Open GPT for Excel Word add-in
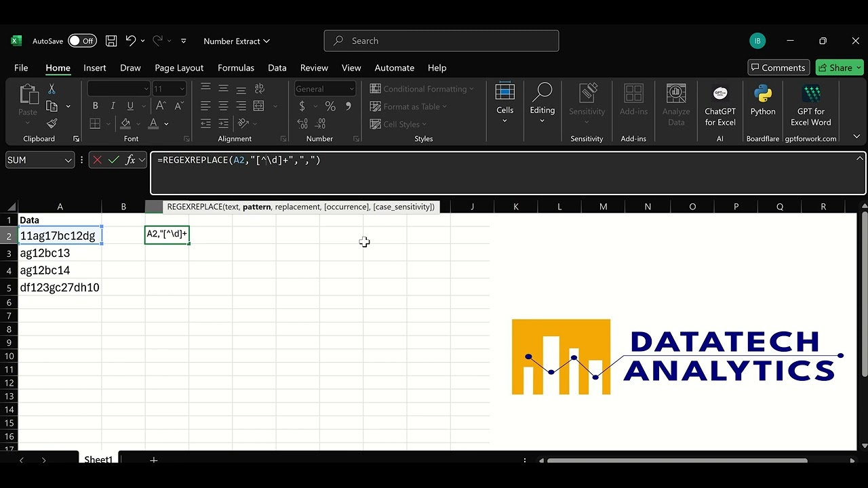The height and width of the screenshot is (488, 868). pos(811,105)
